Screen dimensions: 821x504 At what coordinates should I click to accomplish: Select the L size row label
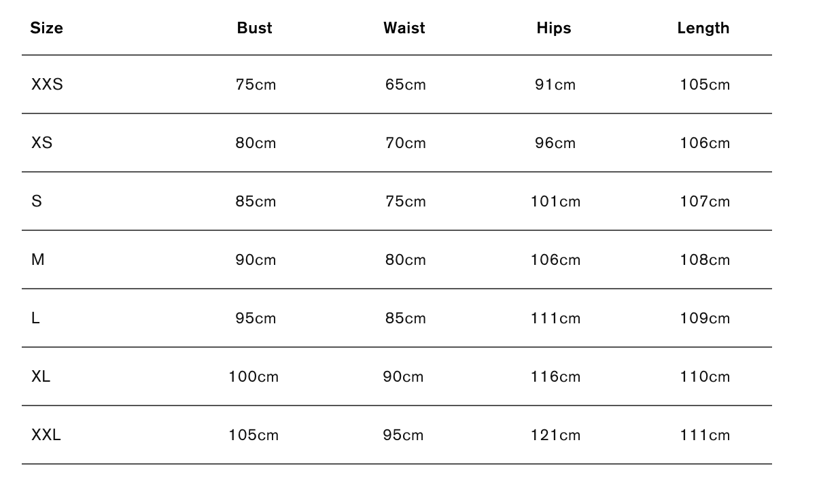[35, 319]
